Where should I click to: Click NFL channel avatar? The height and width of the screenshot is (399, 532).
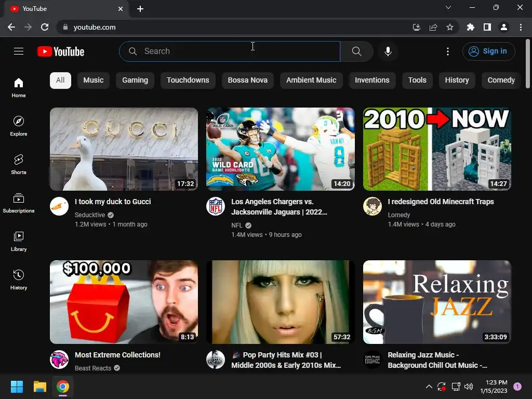216,206
